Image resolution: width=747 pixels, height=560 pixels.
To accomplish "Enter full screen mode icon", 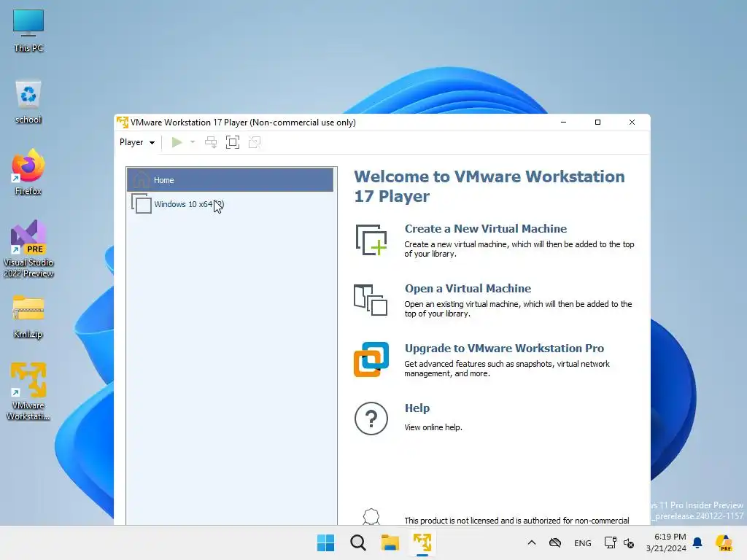I will pos(233,142).
